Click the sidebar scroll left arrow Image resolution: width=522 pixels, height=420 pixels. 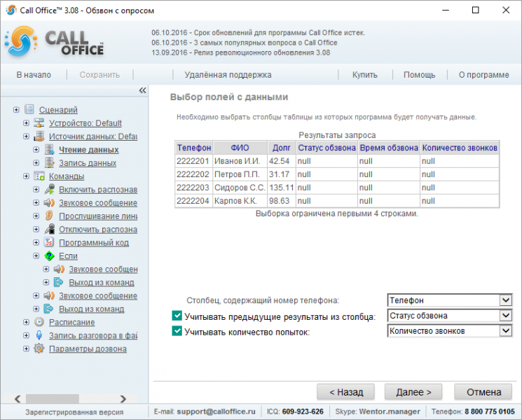18,398
